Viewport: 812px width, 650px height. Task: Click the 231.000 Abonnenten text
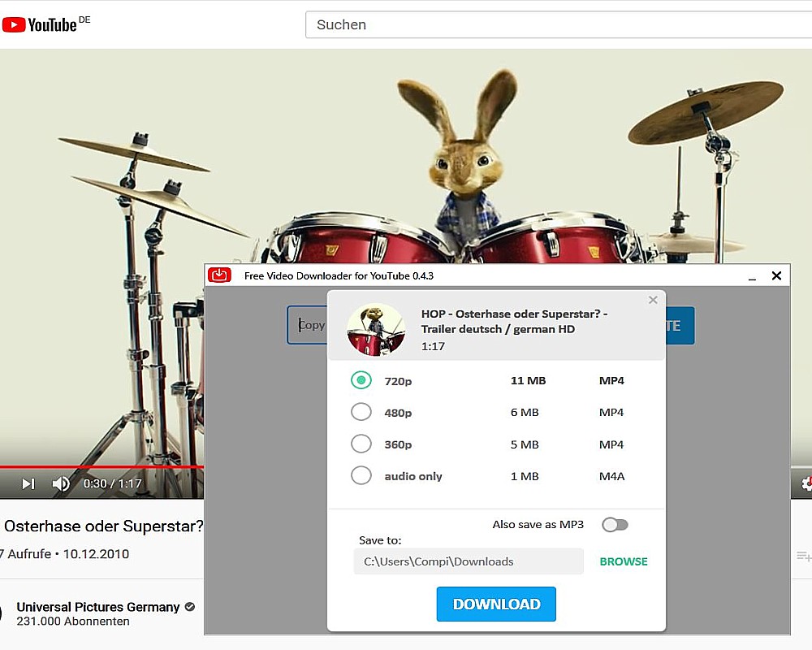pyautogui.click(x=73, y=622)
